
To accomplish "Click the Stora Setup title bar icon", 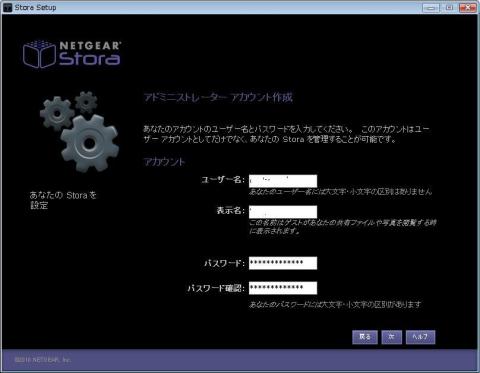I will pyautogui.click(x=7, y=7).
